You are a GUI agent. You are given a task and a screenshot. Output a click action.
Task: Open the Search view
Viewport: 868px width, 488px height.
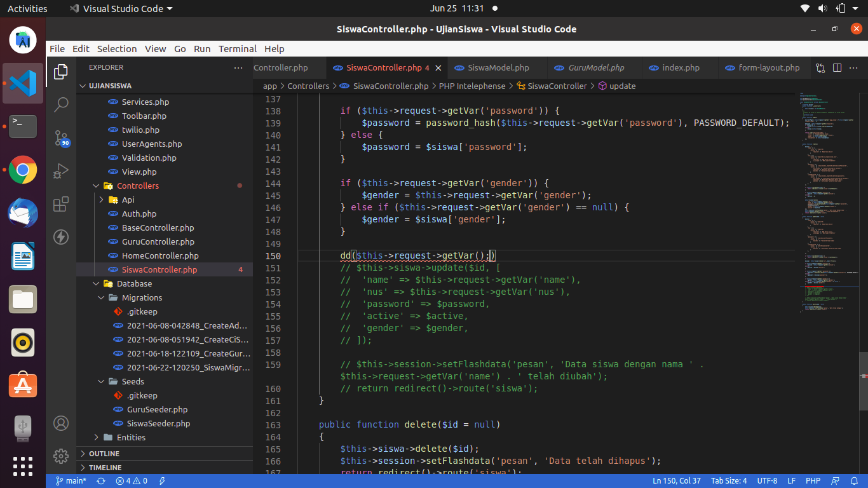click(61, 104)
